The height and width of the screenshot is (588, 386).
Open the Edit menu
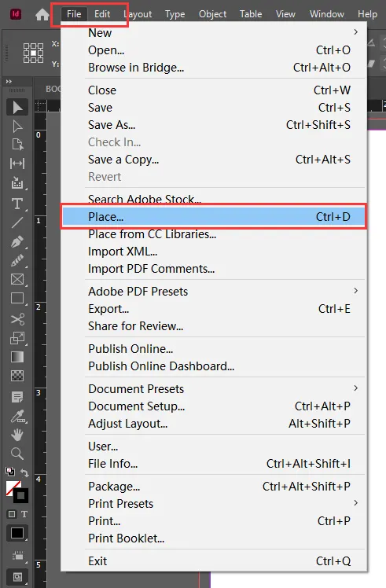click(x=102, y=14)
